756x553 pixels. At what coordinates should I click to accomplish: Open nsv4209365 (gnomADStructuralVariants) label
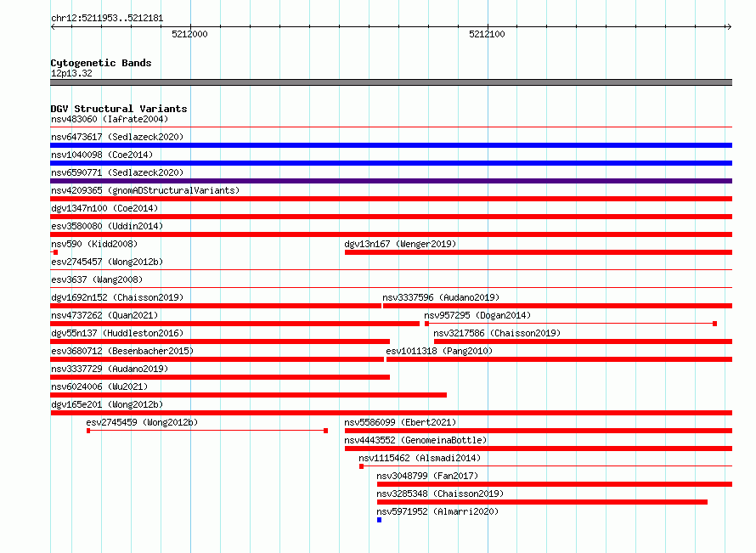tap(145, 190)
